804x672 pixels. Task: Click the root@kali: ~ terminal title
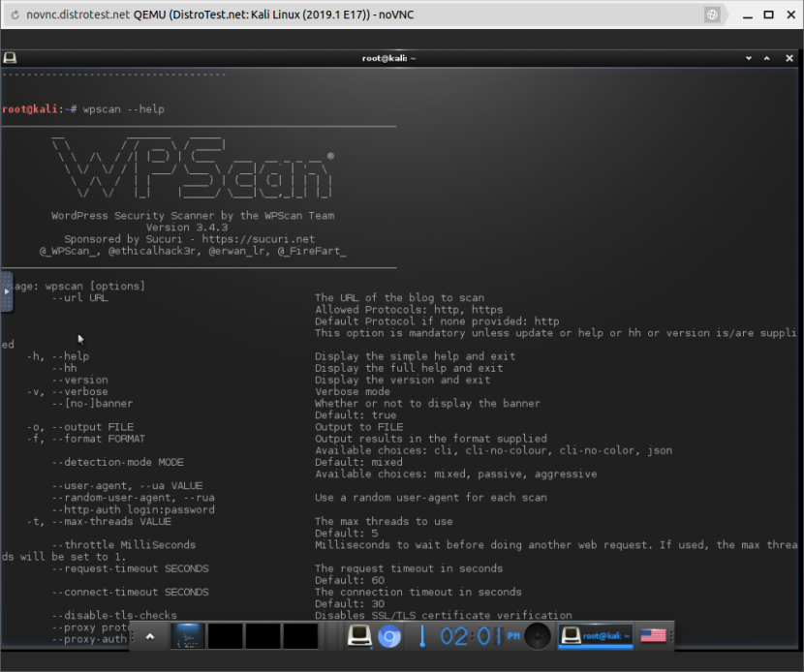388,58
